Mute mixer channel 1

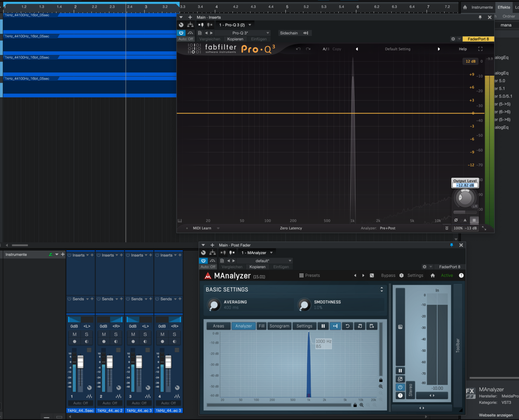click(x=74, y=334)
